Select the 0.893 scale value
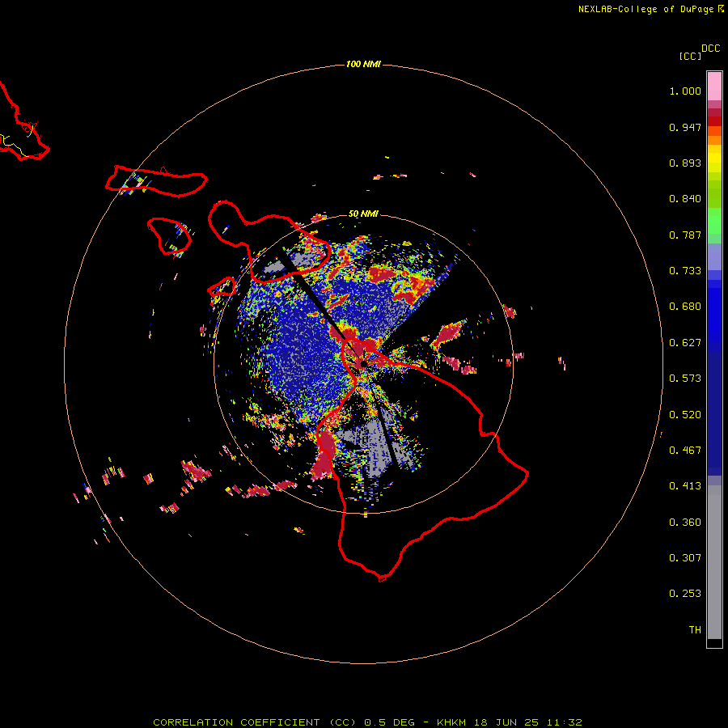Viewport: 728px width, 728px height. [x=685, y=163]
